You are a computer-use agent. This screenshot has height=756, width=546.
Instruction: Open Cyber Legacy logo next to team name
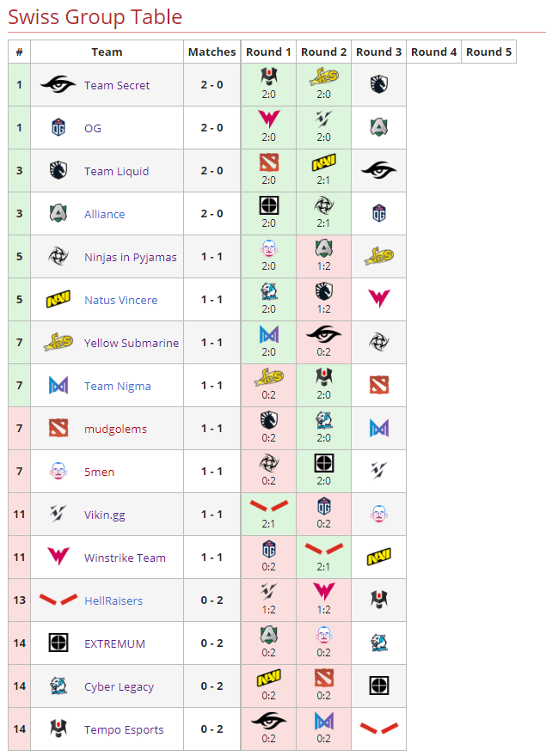(58, 686)
